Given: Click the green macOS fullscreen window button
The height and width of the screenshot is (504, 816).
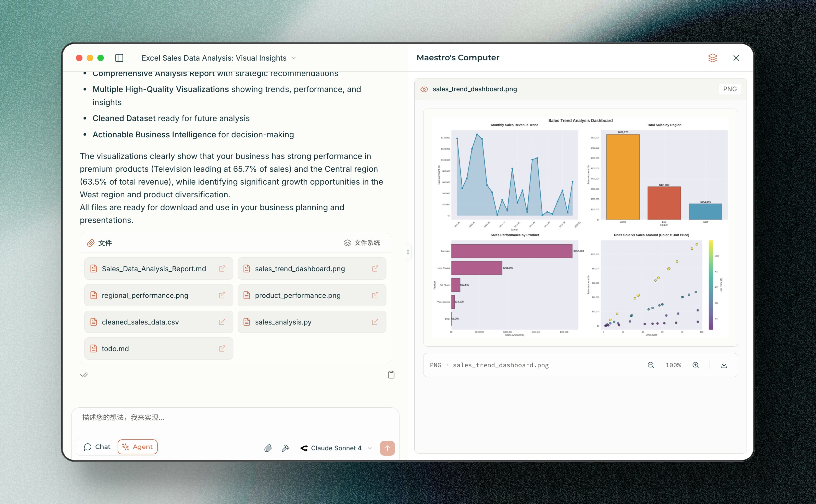Looking at the screenshot, I should [100, 58].
